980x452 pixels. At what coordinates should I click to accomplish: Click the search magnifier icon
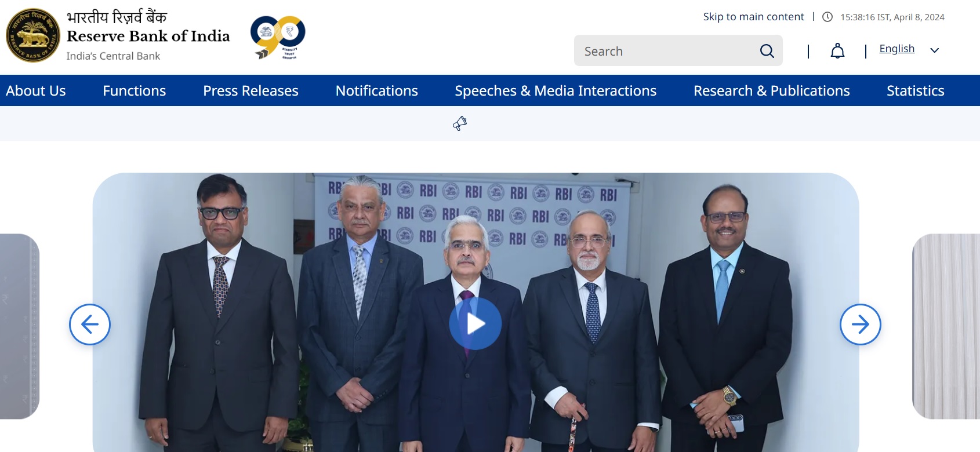[767, 51]
